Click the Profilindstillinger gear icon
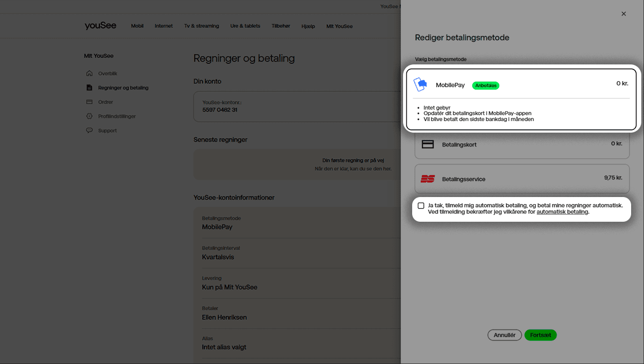The width and height of the screenshot is (644, 364). click(89, 117)
